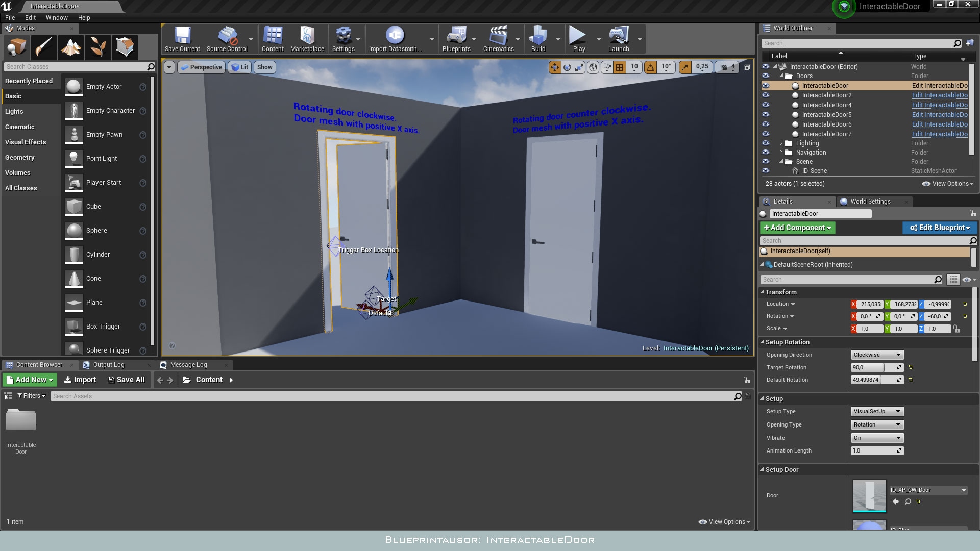Adjust the camera speed value control

(727, 67)
